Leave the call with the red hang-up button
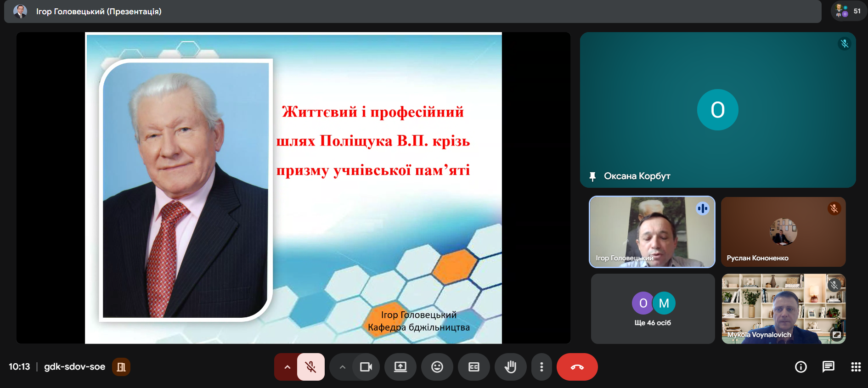Viewport: 868px width, 388px height. (x=577, y=367)
